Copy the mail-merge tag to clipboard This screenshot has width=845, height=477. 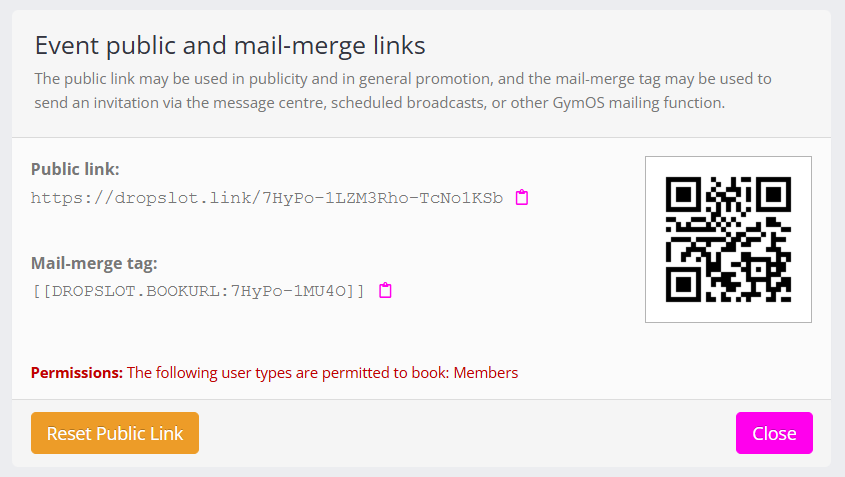pos(385,291)
